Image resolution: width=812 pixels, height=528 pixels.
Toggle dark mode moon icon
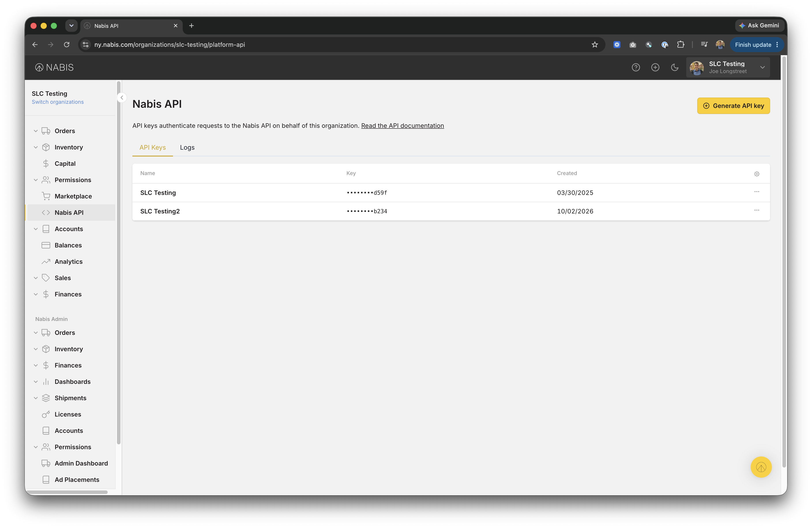point(675,68)
